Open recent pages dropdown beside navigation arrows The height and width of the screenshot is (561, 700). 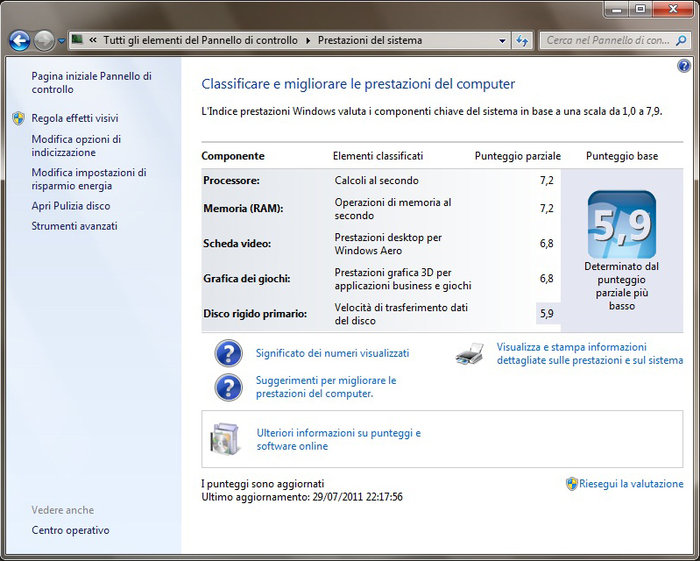61,41
